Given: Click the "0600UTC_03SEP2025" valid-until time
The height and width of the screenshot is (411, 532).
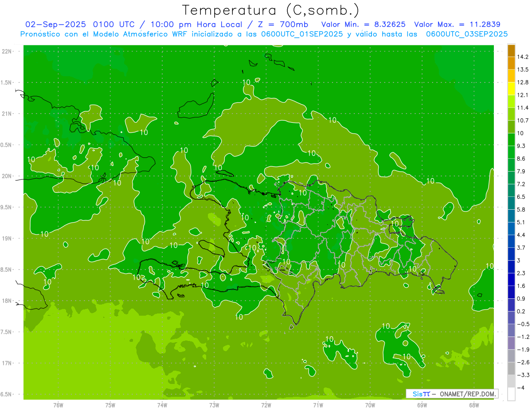Looking at the screenshot, I should [466, 34].
